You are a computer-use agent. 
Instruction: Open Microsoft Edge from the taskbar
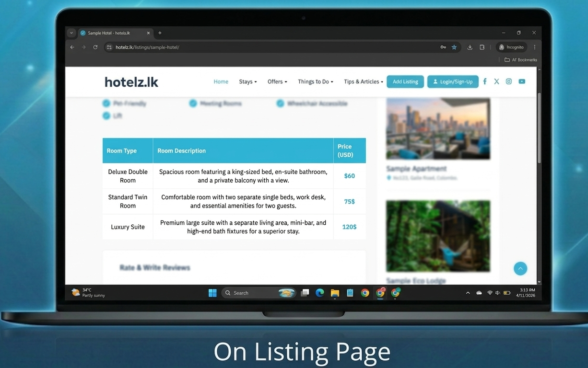320,293
